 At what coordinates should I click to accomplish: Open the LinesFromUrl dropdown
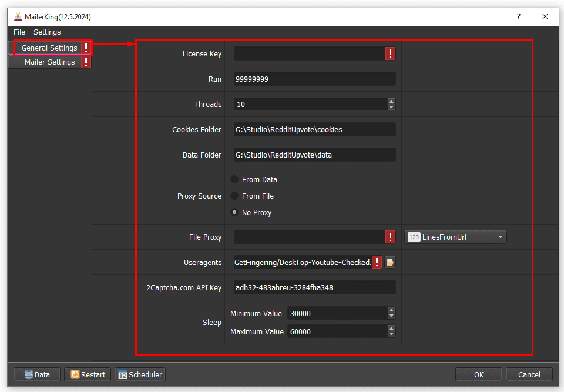click(x=455, y=237)
